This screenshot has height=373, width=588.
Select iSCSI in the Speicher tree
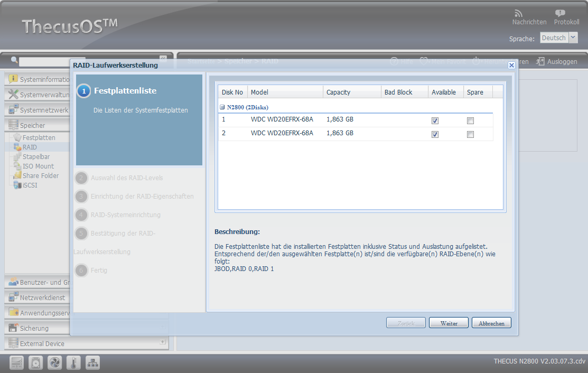click(x=30, y=185)
